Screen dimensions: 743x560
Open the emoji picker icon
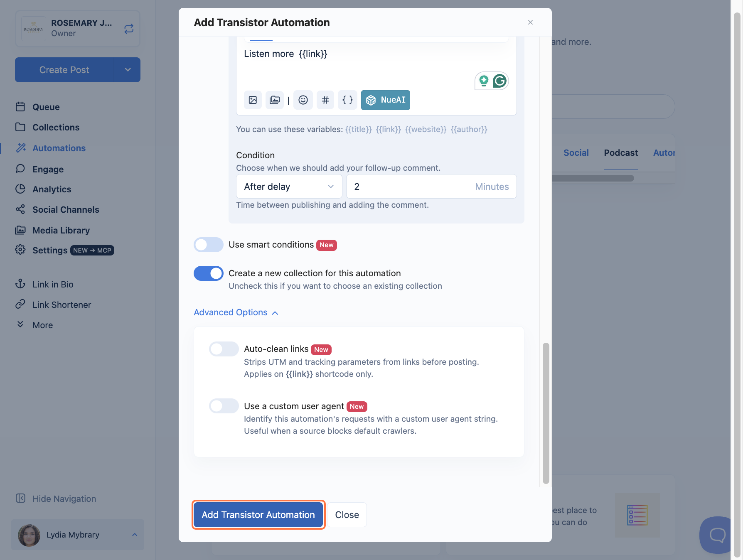point(303,100)
